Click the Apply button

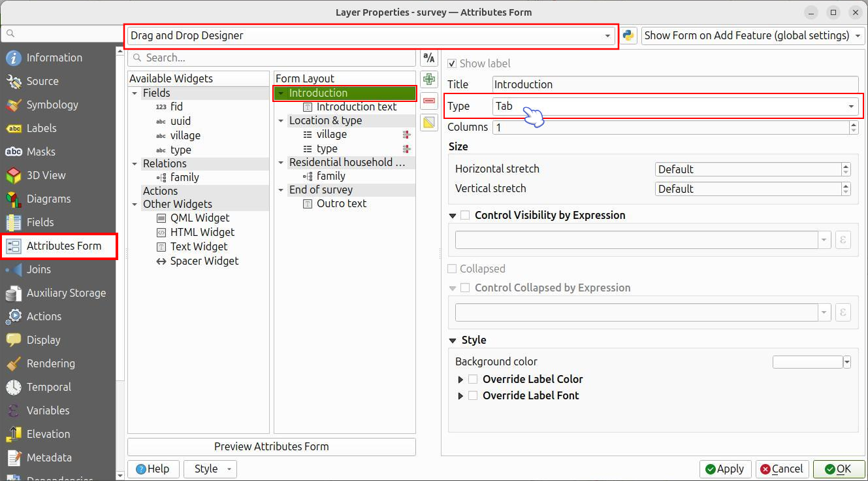pos(724,469)
